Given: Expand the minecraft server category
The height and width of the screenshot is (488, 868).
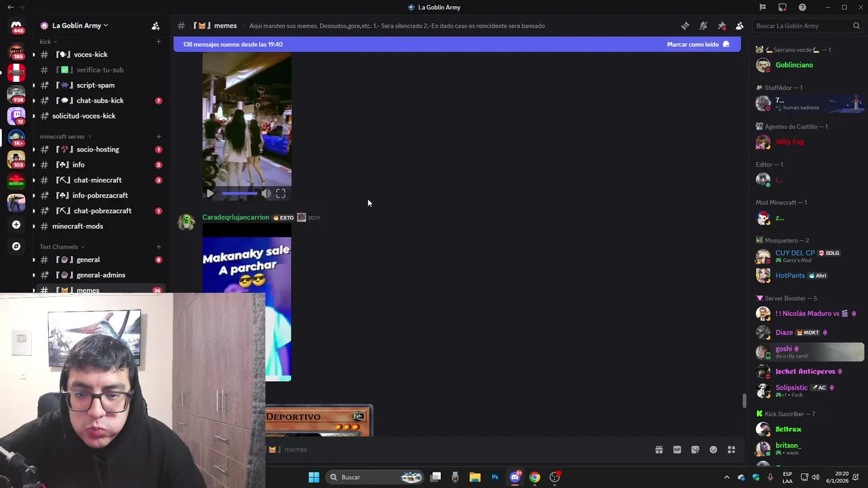Looking at the screenshot, I should tap(64, 136).
